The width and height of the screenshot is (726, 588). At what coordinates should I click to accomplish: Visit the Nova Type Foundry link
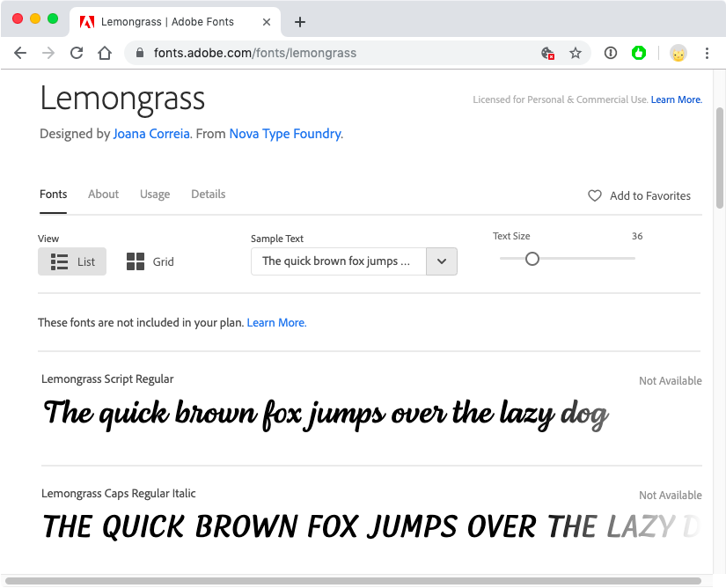coord(286,134)
